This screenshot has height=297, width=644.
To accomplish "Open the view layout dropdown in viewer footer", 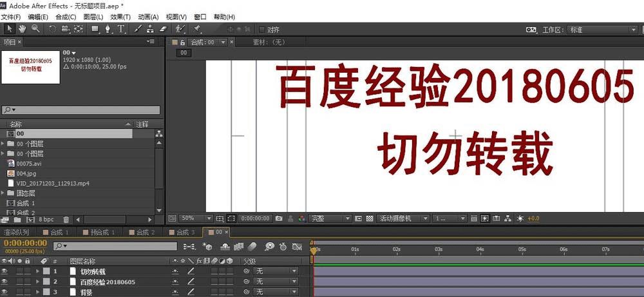I will 451,218.
